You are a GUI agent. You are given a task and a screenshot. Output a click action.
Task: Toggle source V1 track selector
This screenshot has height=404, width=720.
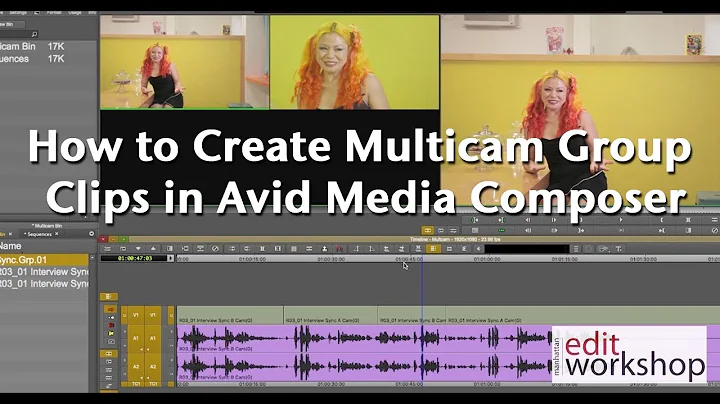click(136, 315)
